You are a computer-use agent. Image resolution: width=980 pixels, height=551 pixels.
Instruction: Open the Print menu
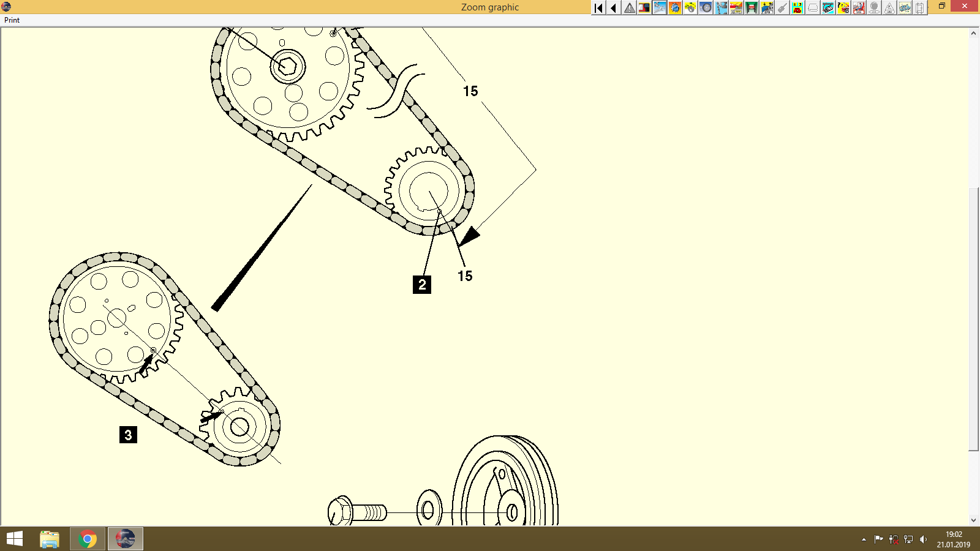(x=10, y=20)
